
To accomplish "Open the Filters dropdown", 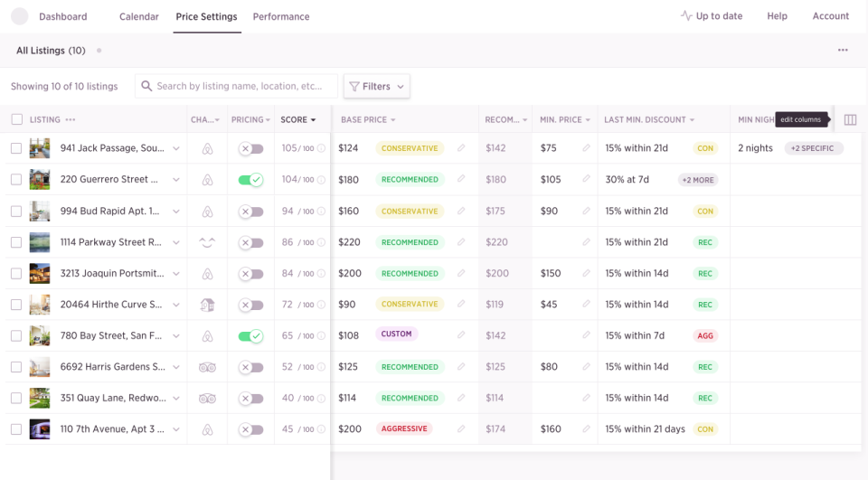I will (376, 86).
